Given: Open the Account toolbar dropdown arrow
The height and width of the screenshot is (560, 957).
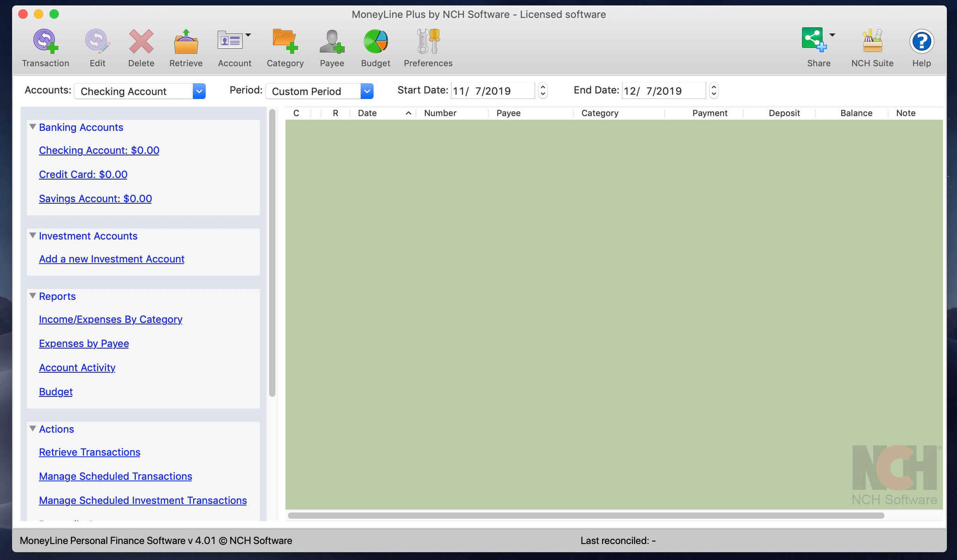Looking at the screenshot, I should tap(248, 35).
